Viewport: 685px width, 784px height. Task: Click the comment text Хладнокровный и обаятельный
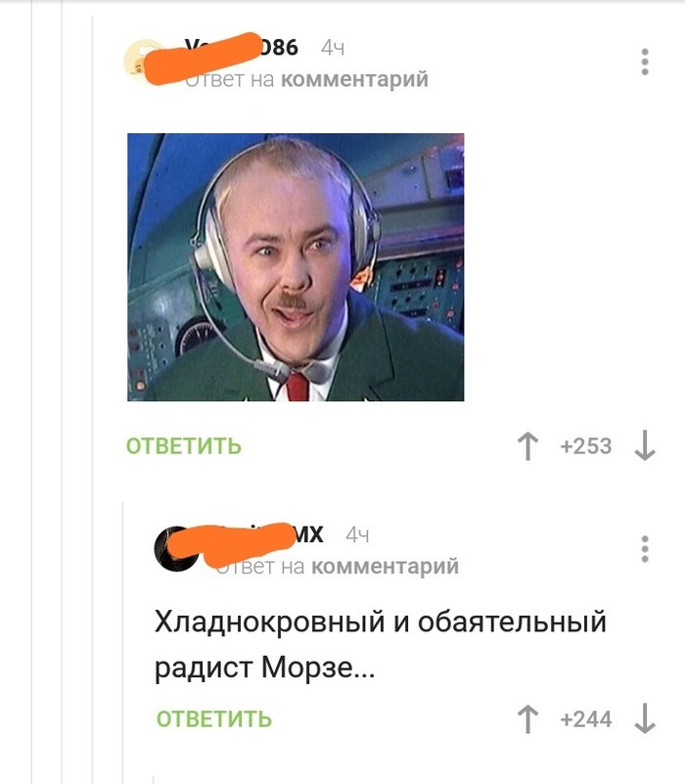tap(380, 623)
